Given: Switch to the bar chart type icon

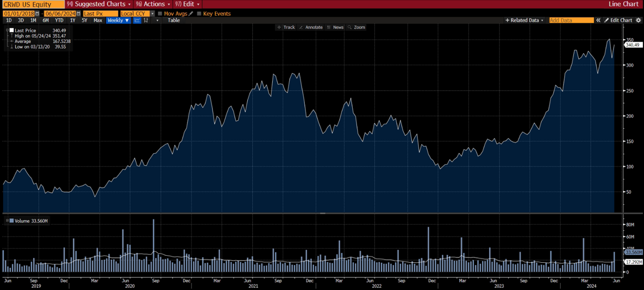Looking at the screenshot, I should pos(146,21).
